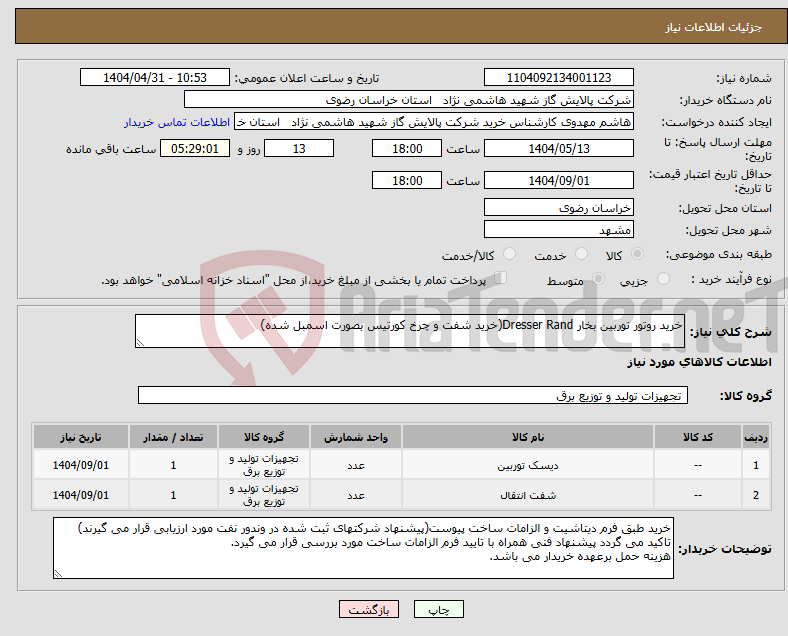The height and width of the screenshot is (636, 788).
Task: Click the کد کالا column header
Action: coord(698,437)
